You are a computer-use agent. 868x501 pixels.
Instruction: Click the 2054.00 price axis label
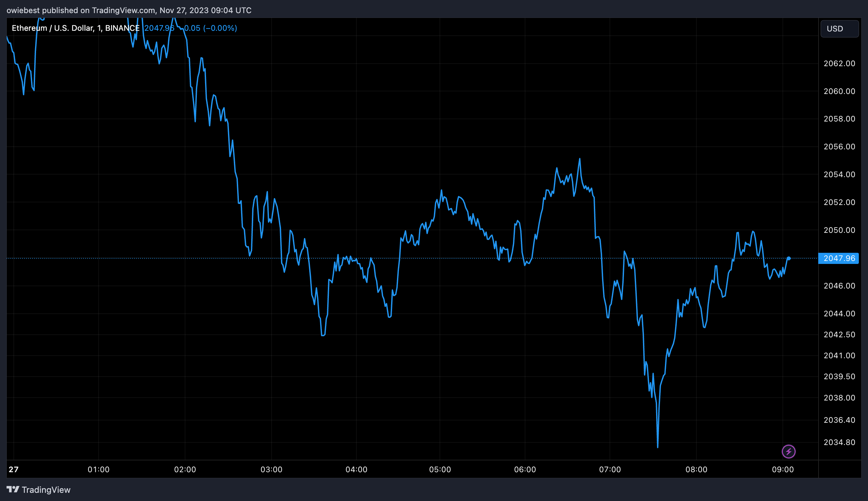[x=840, y=175]
